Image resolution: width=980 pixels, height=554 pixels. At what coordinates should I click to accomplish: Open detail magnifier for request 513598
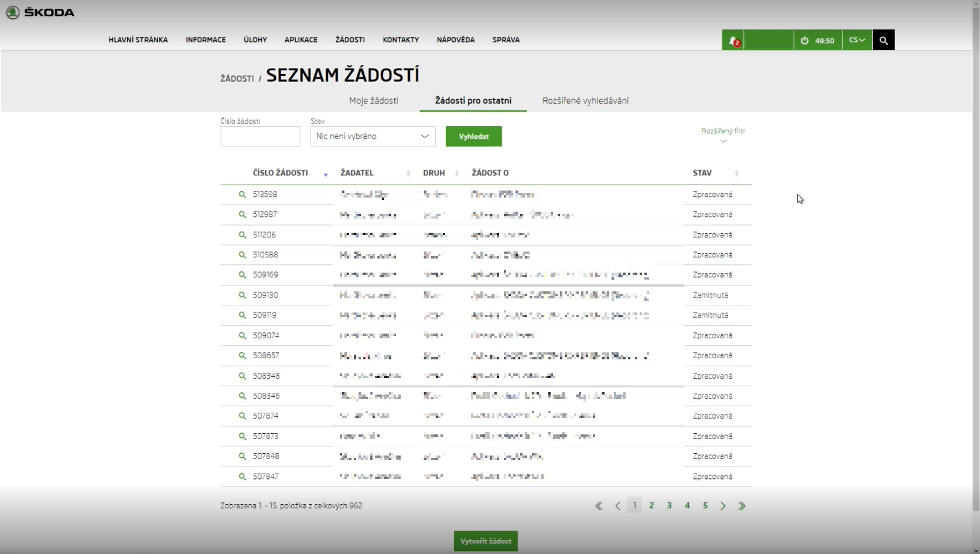[242, 195]
